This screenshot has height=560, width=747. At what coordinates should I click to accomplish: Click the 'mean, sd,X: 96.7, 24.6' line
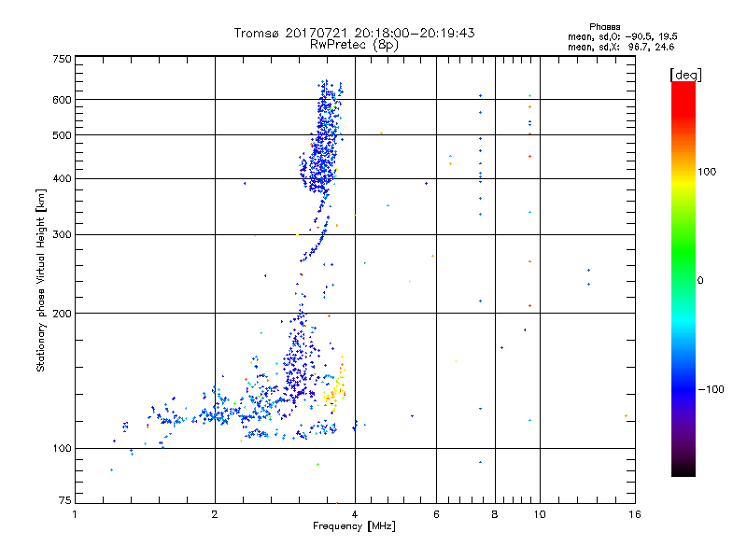click(621, 47)
